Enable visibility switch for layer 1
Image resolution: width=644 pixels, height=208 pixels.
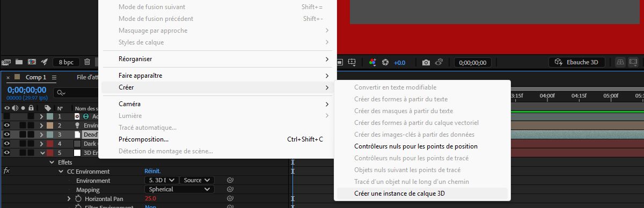pyautogui.click(x=7, y=116)
